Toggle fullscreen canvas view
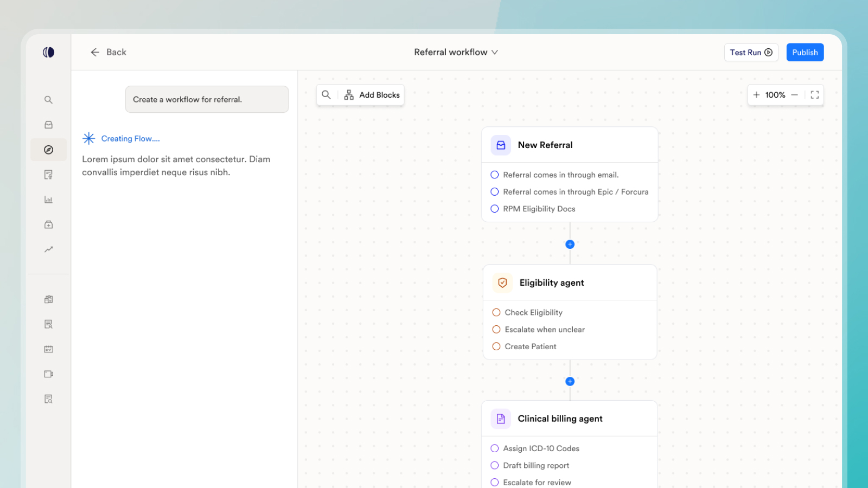 click(815, 95)
